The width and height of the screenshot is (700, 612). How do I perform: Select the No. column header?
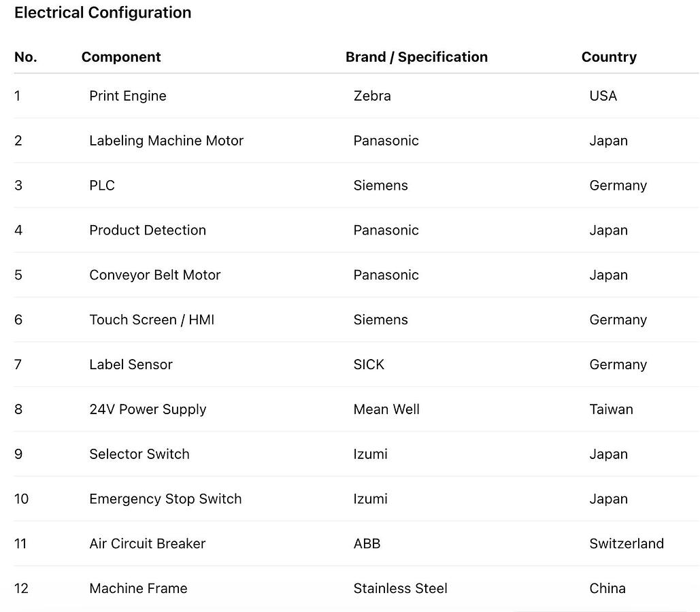click(25, 57)
